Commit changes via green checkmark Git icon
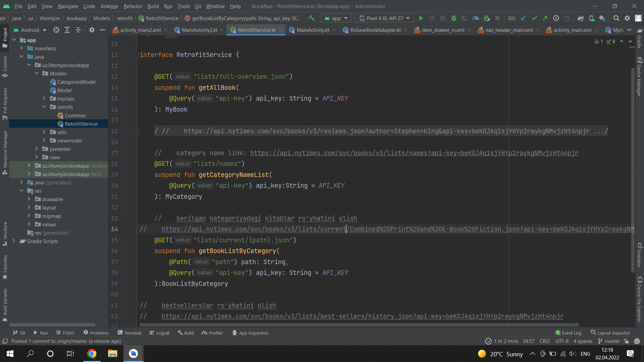Image resolution: width=644 pixels, height=362 pixels. tap(534, 18)
